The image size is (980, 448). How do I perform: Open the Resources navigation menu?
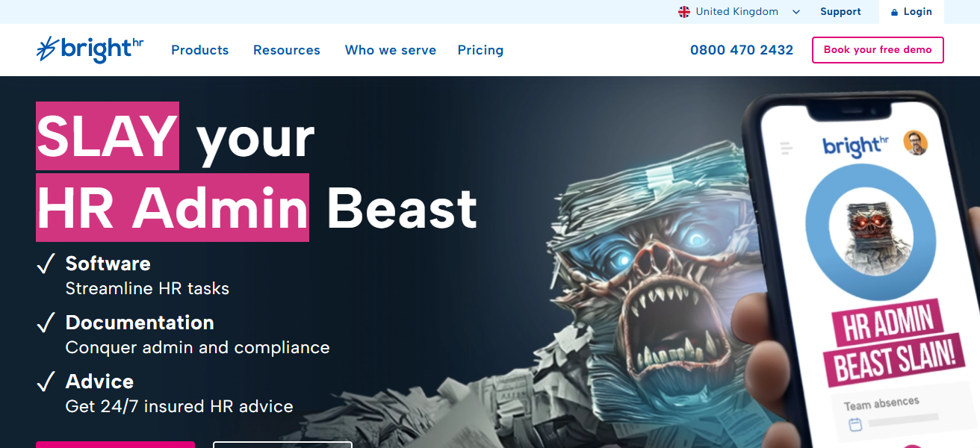287,50
